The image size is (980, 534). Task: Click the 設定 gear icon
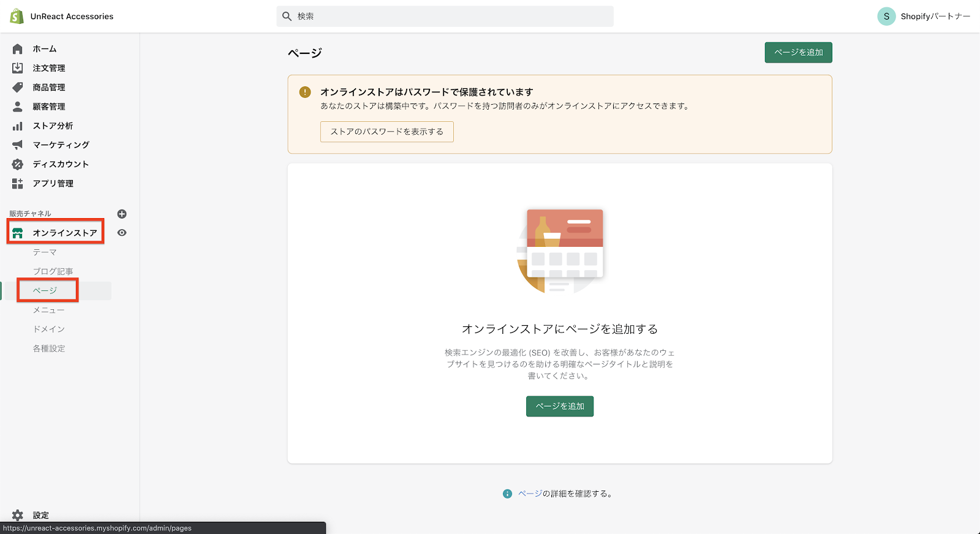[x=18, y=515]
